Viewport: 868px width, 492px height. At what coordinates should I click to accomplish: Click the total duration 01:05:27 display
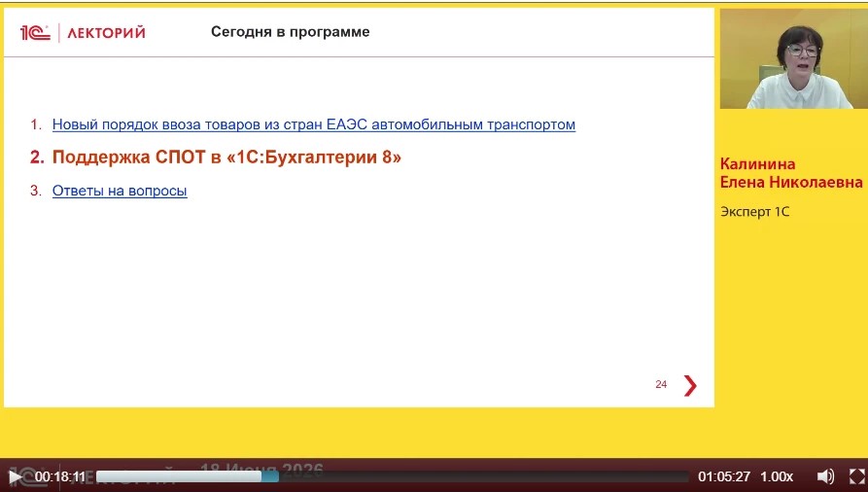[723, 476]
